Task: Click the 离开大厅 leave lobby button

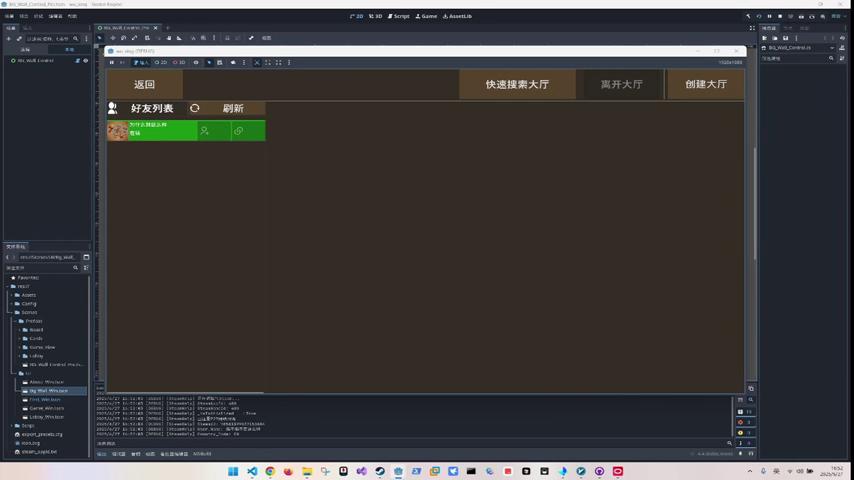Action: tap(621, 84)
